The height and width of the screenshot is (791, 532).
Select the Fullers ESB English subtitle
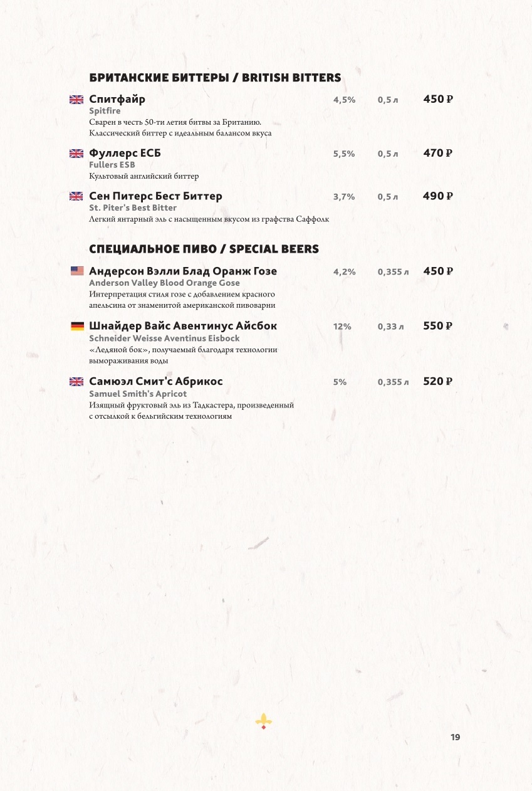pyautogui.click(x=112, y=165)
